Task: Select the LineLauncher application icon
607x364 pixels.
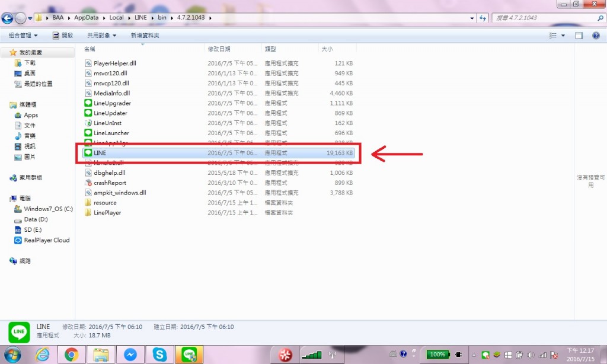Action: click(x=88, y=133)
